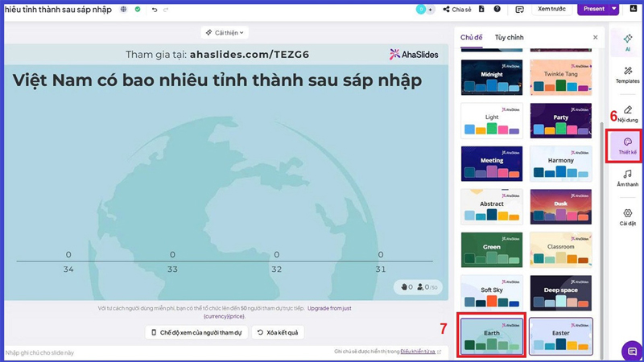Image resolution: width=644 pixels, height=362 pixels.
Task: Open Cài đặt settings sidebar item
Action: [628, 217]
